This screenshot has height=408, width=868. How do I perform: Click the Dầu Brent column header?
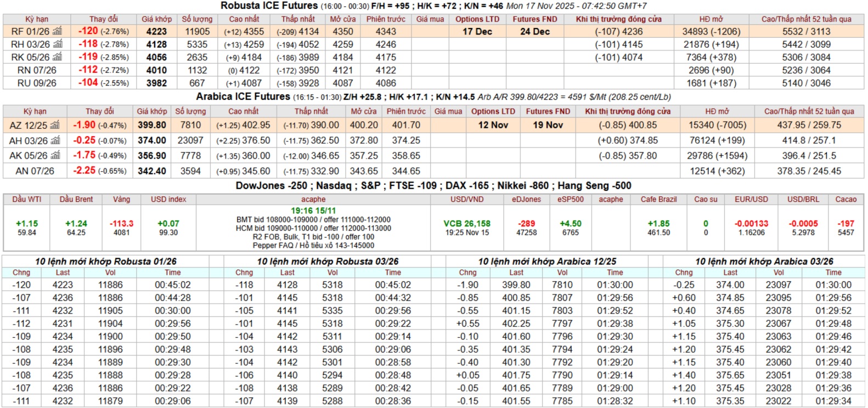click(x=76, y=199)
